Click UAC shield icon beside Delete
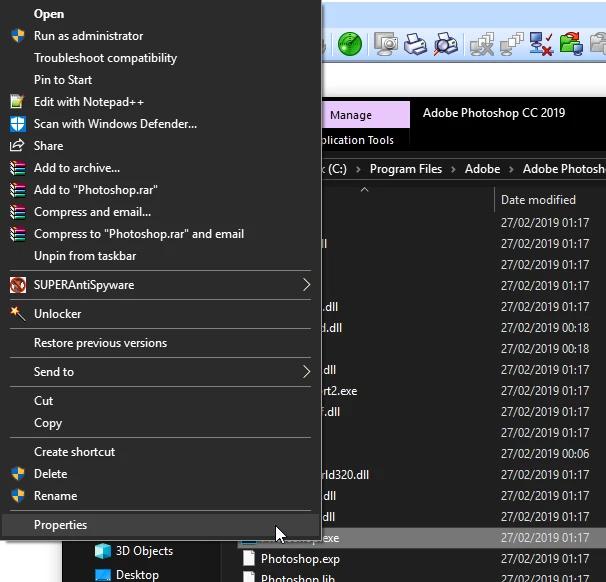Screen dimensions: 606x582 click(18, 474)
